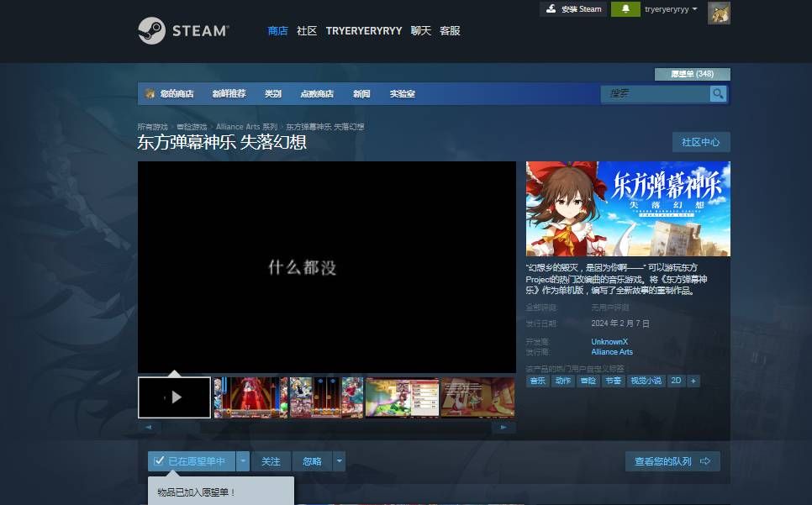Uncheck the 已在愿望单中 wishlist checkbox
The height and width of the screenshot is (505, 812).
point(159,460)
